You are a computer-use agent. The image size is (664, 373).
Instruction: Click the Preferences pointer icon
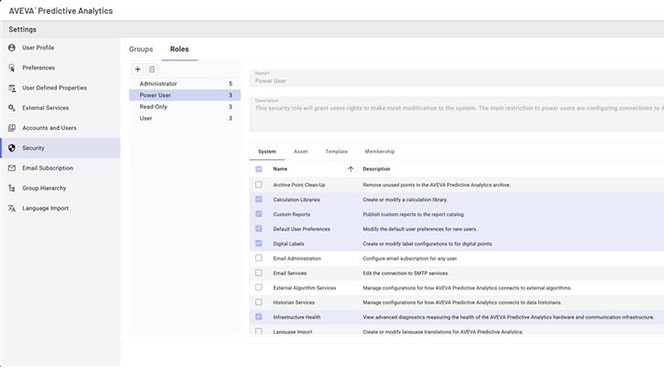click(12, 68)
